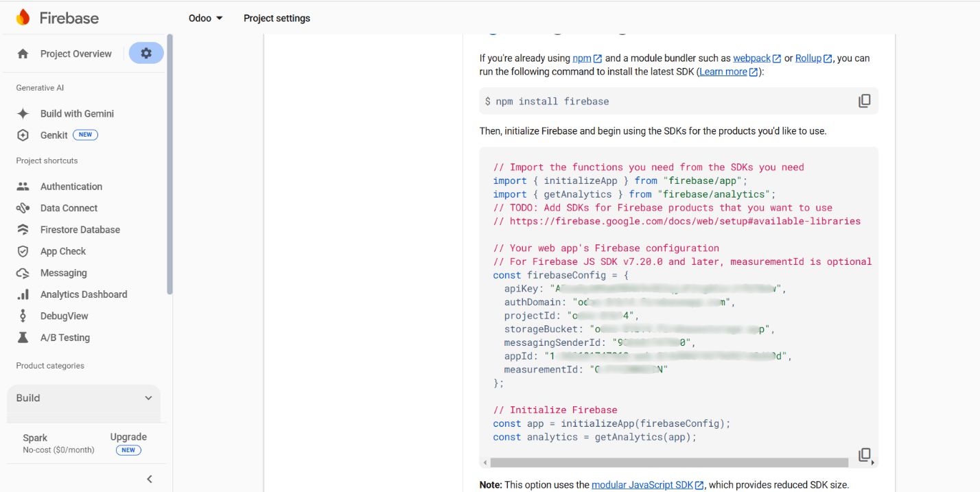
Task: Open the webpack link
Action: [x=751, y=58]
